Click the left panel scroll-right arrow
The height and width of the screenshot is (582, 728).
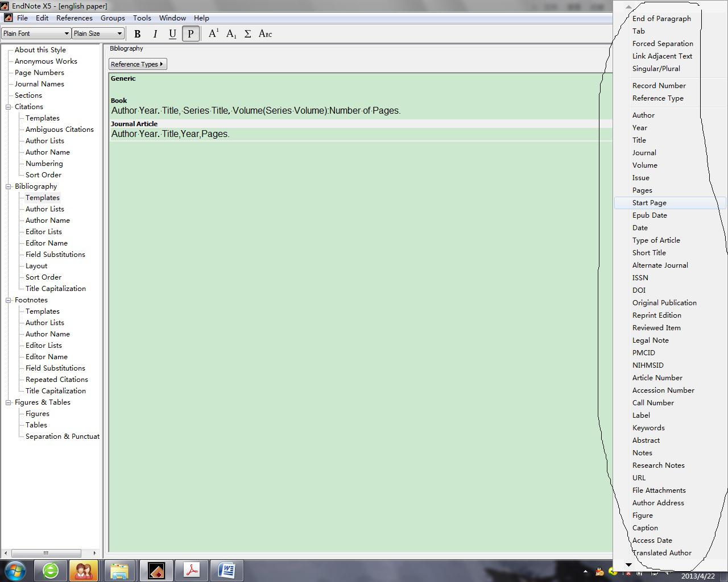95,553
